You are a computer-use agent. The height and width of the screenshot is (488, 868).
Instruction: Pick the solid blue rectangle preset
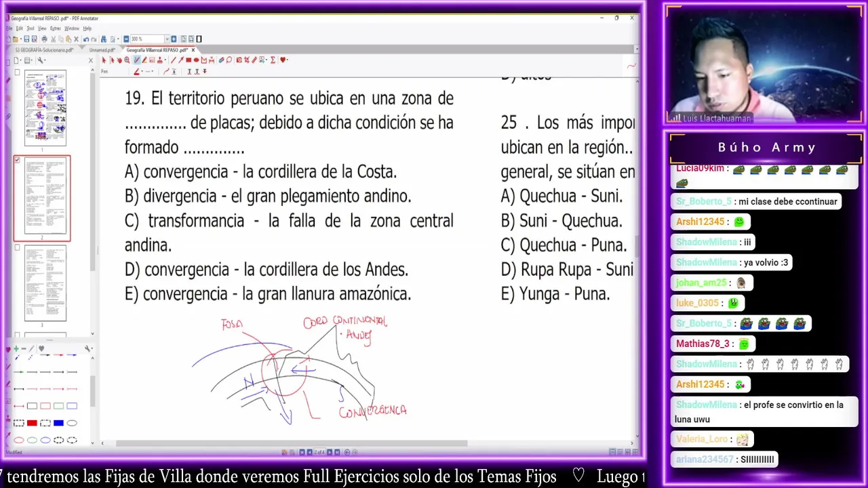coord(58,423)
